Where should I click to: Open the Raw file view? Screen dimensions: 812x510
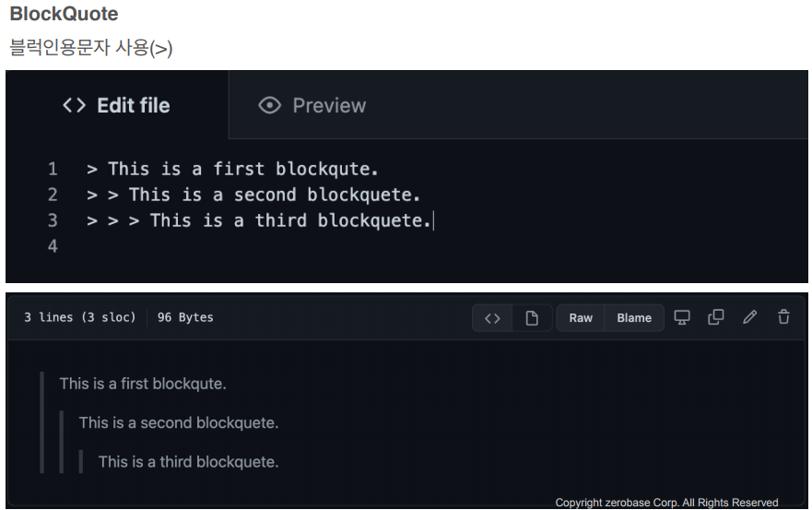tap(581, 318)
